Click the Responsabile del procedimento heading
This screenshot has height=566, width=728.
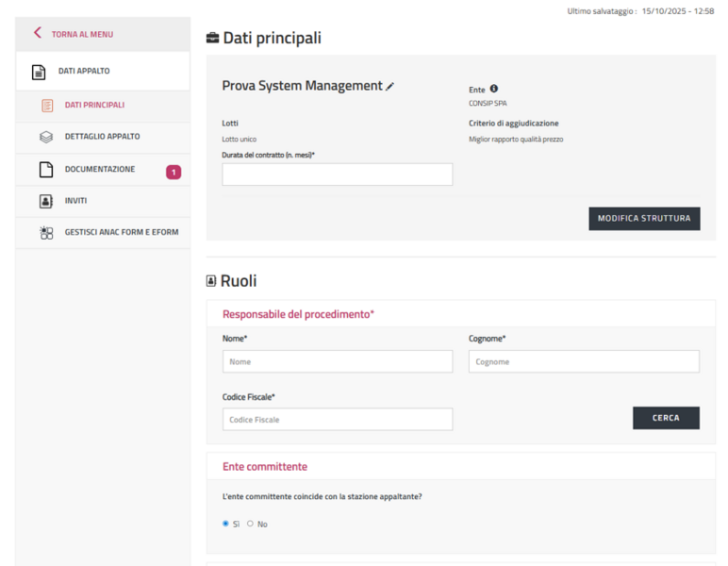298,314
